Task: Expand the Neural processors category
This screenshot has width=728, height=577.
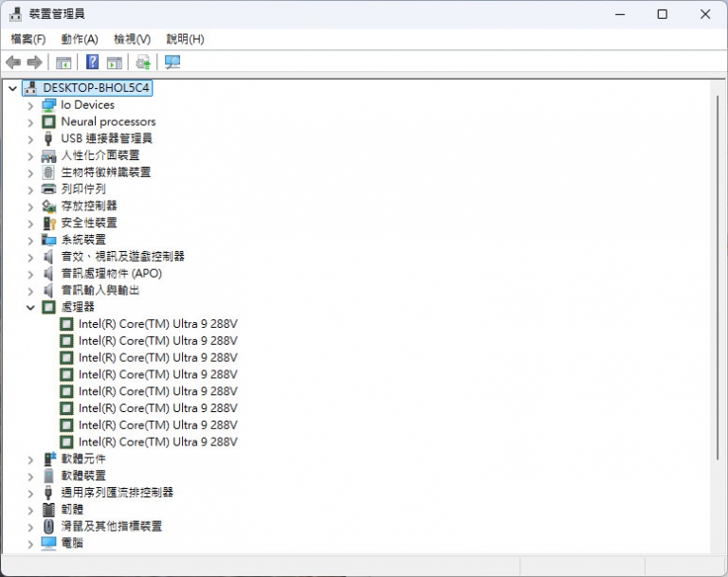Action: pos(30,122)
